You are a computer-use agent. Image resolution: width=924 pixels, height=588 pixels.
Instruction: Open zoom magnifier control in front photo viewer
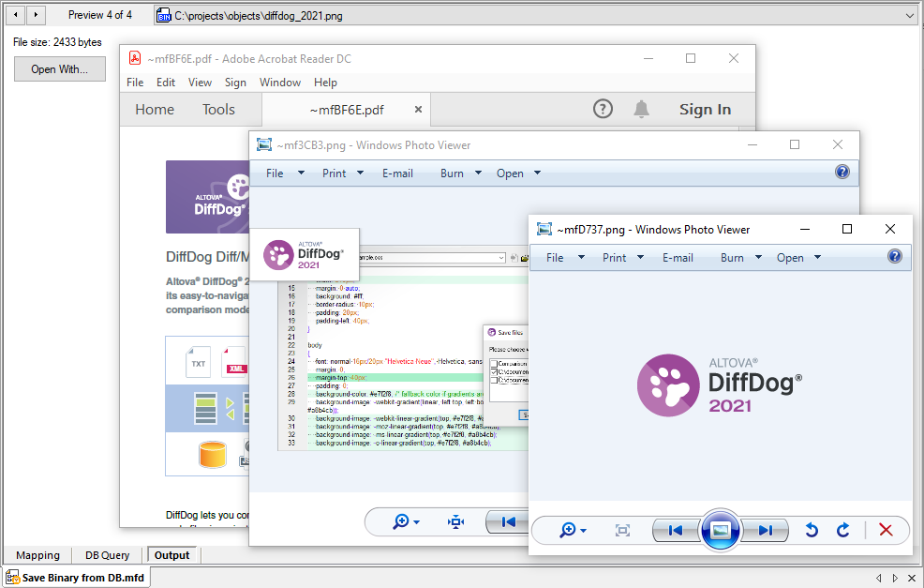[x=572, y=531]
